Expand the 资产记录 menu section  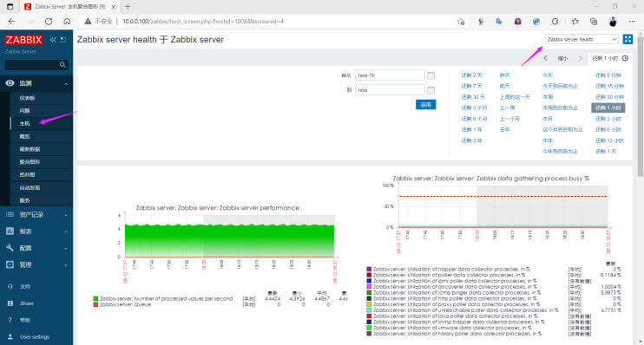pos(66,215)
